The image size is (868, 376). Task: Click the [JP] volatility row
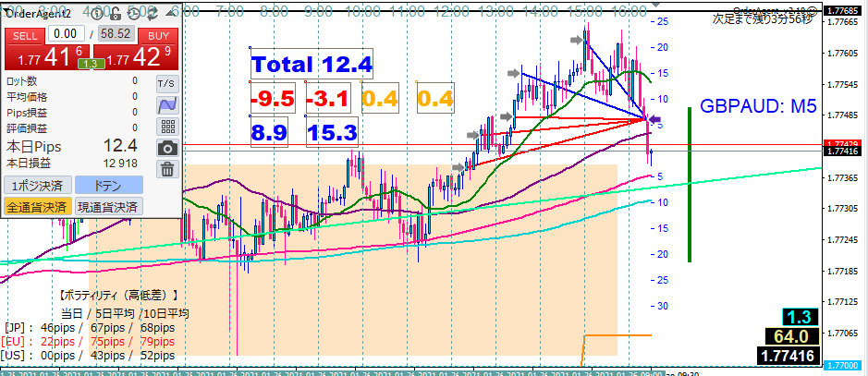pyautogui.click(x=88, y=327)
